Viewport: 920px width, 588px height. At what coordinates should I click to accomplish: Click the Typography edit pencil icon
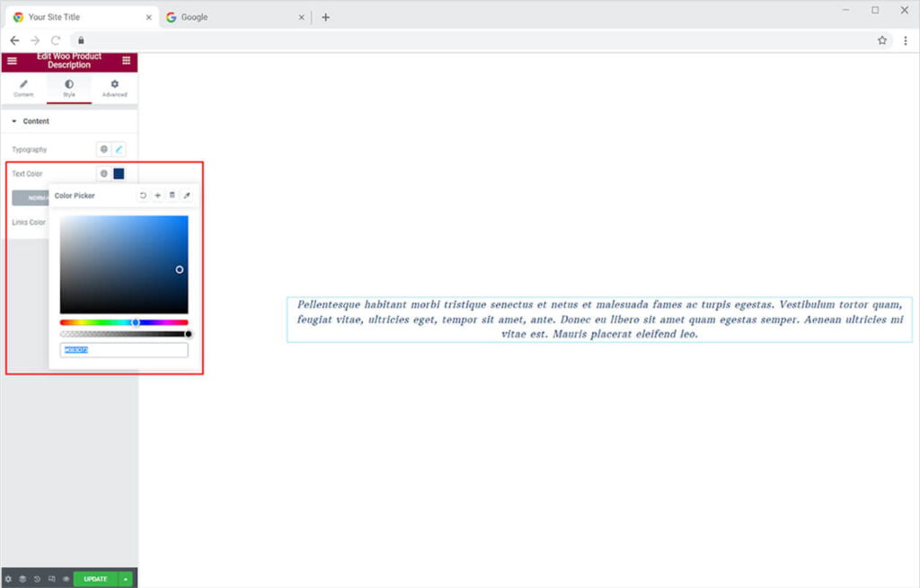click(x=119, y=149)
